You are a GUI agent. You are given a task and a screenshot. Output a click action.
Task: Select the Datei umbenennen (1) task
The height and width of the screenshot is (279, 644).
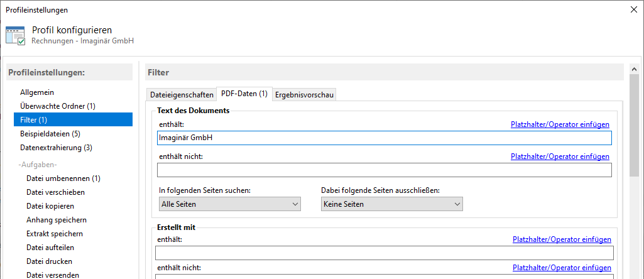[63, 178]
